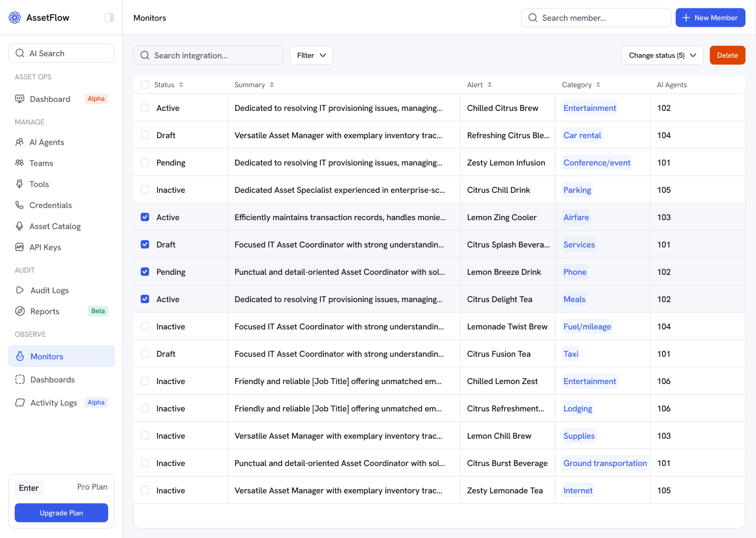Open the Filter dropdown
Viewport: 756px width, 538px height.
[x=311, y=55]
